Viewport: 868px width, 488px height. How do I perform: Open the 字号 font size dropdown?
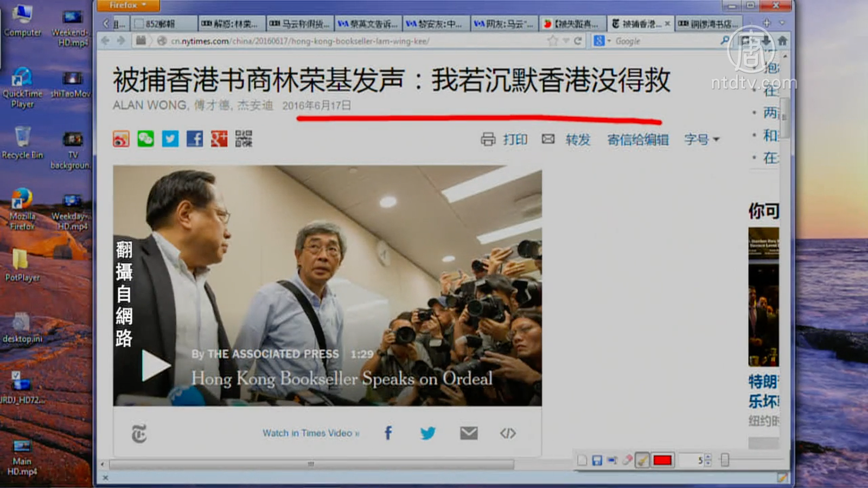coord(701,140)
